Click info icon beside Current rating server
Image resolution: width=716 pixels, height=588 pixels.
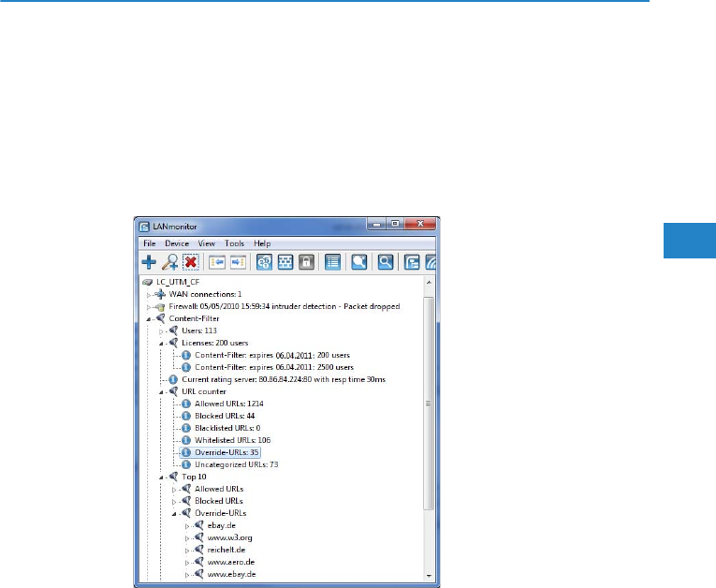(173, 379)
